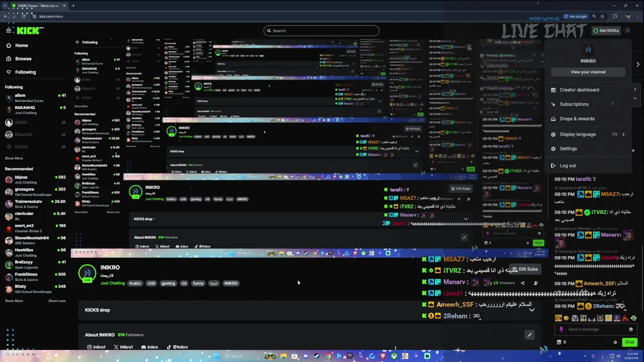The image size is (644, 362).
Task: Click Show More under Recommended
Action: click(x=14, y=301)
